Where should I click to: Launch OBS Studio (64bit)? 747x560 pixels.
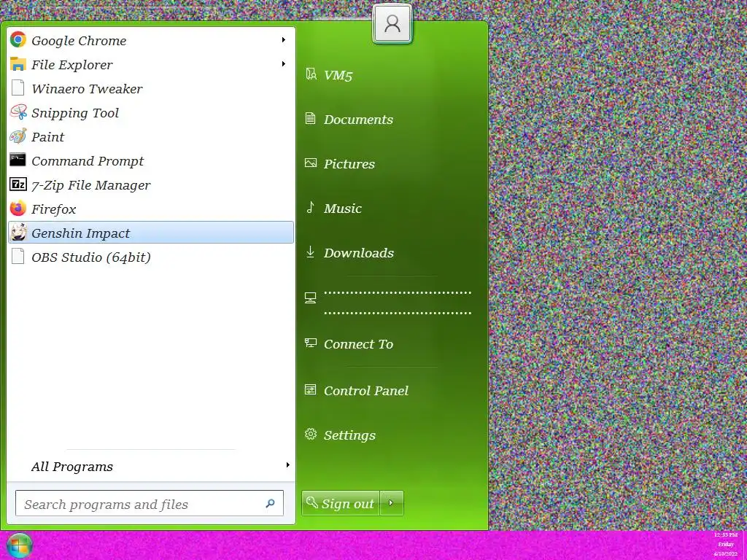(151, 257)
